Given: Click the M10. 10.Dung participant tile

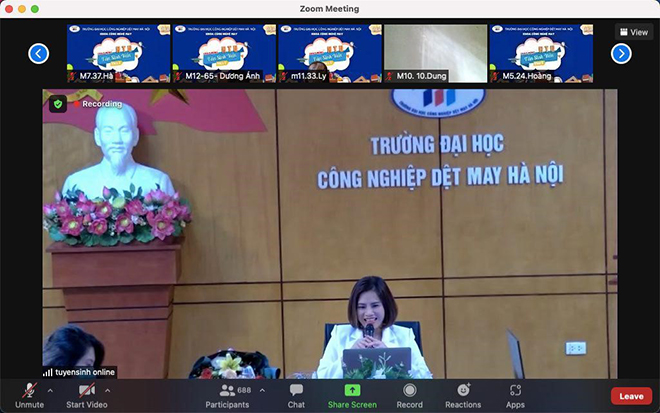Looking at the screenshot, I should tap(435, 53).
